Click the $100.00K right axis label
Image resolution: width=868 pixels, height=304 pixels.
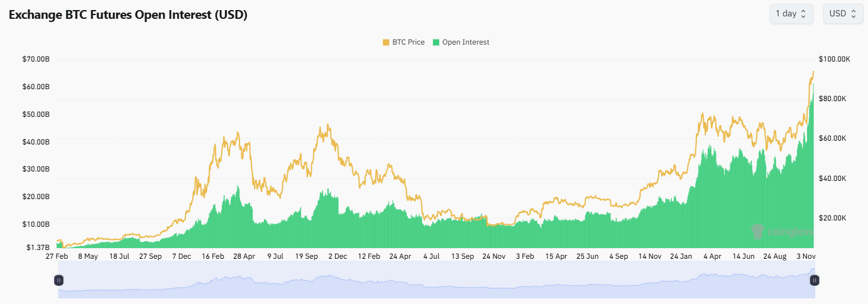[834, 59]
